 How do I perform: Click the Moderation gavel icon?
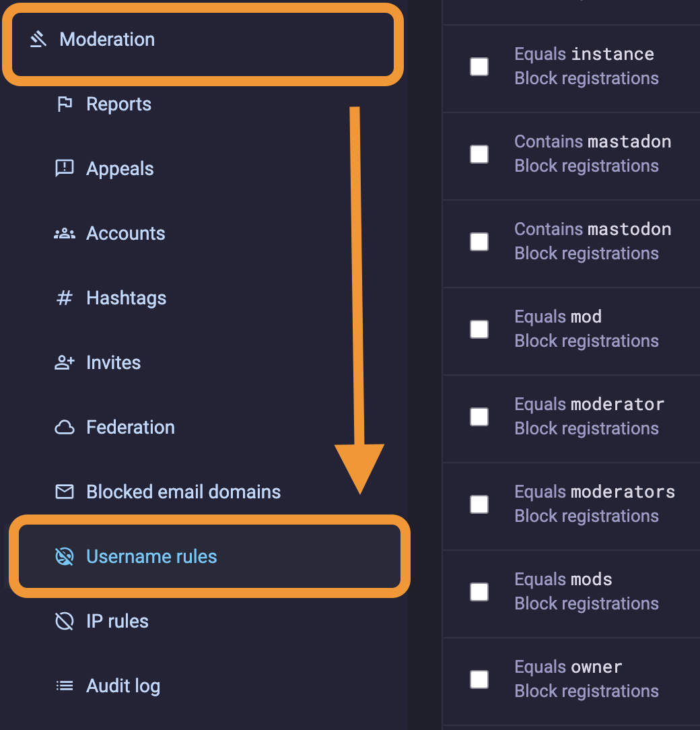click(x=38, y=40)
